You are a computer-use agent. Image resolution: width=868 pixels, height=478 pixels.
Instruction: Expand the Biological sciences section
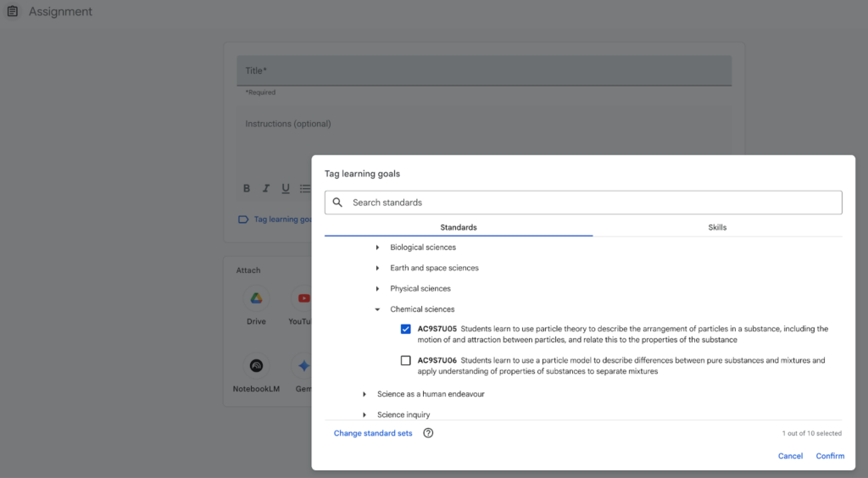377,247
